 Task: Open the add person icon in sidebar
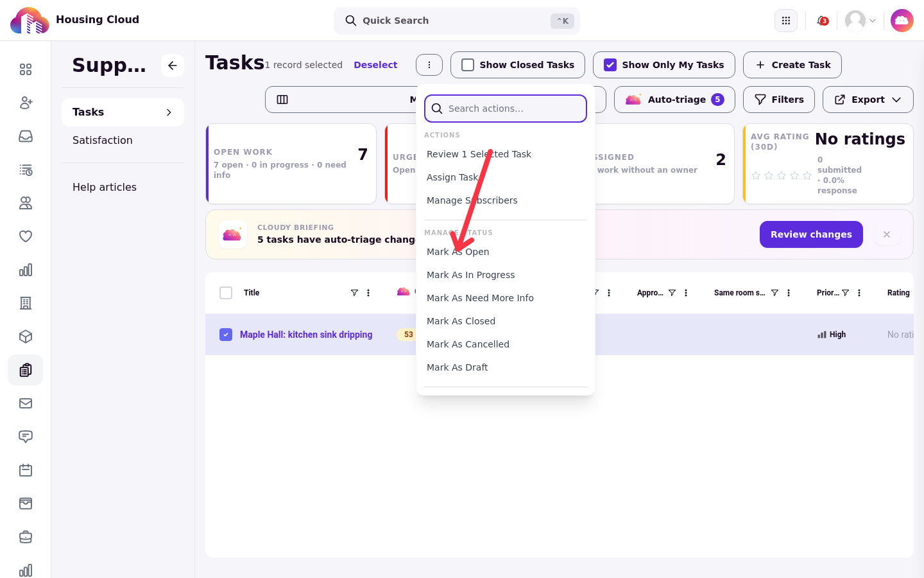[26, 103]
